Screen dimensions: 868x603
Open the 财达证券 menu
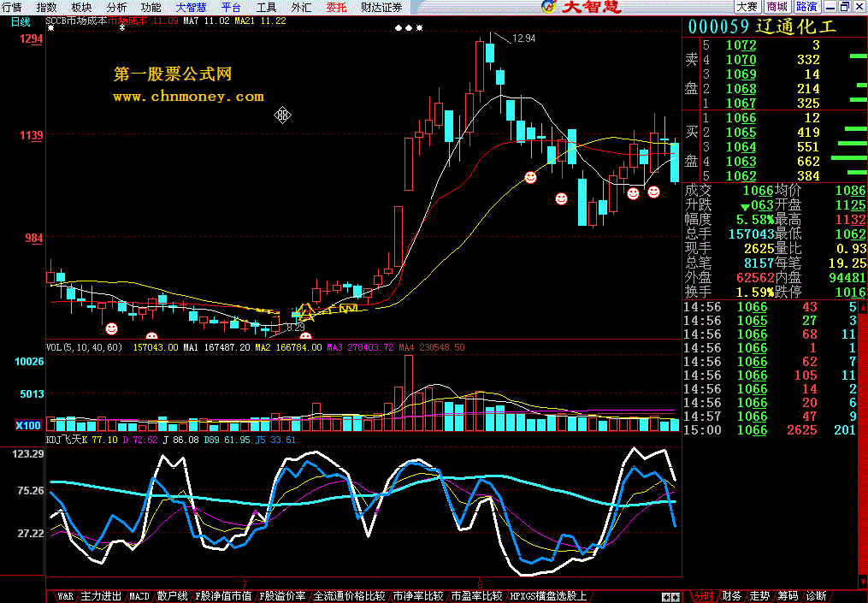tap(381, 7)
